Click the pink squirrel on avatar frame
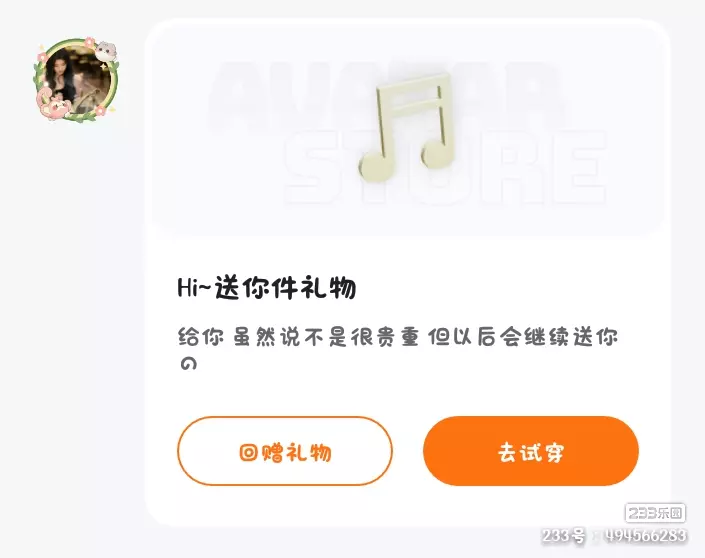Viewport: 705px width, 558px height. 53,105
